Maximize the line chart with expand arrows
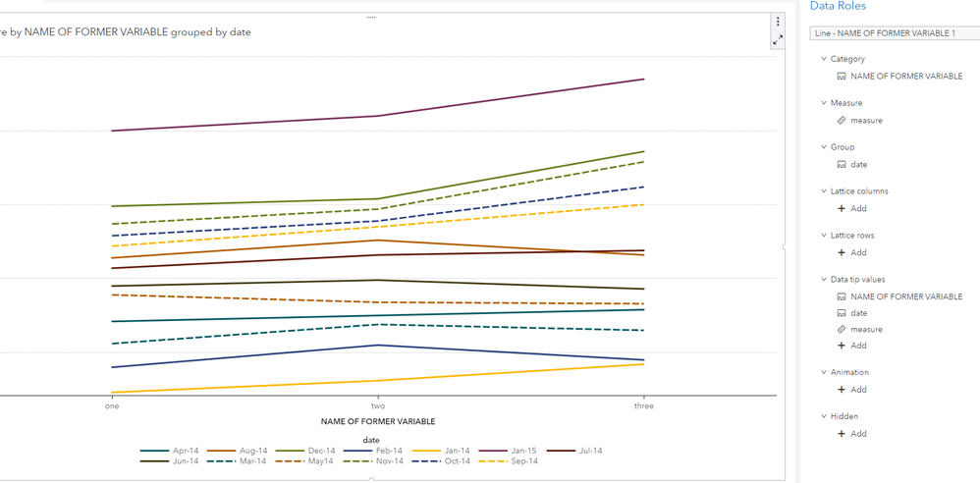Screen dimensions: 980x483 point(778,40)
